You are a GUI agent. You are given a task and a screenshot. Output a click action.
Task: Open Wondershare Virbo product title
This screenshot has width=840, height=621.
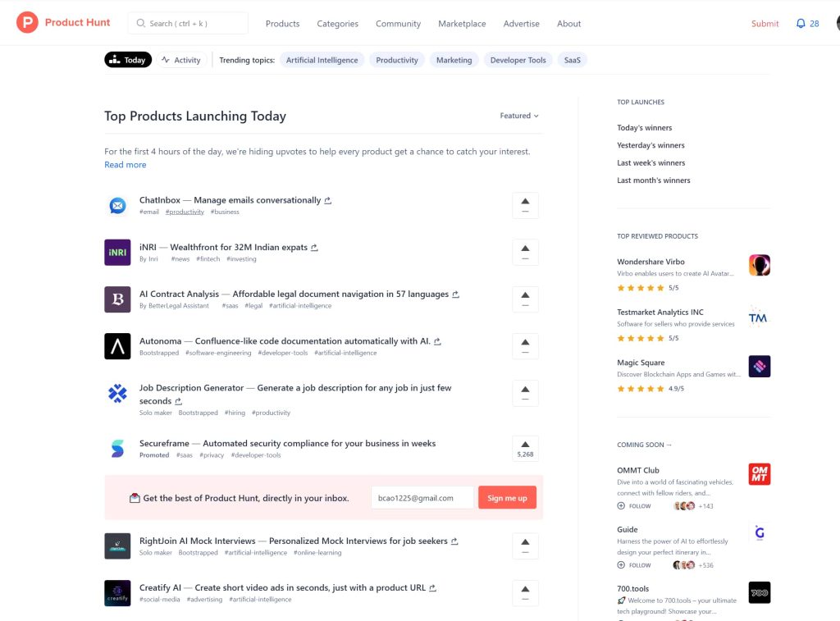pyautogui.click(x=651, y=262)
